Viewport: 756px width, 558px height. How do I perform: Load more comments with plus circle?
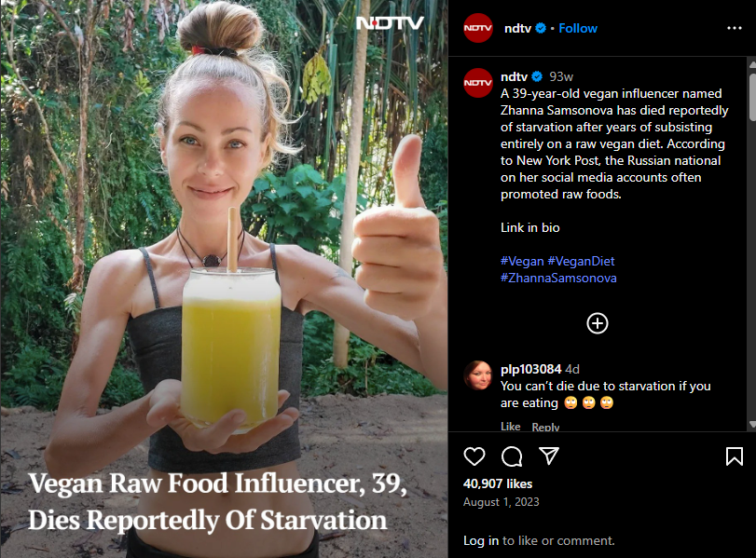pos(597,323)
